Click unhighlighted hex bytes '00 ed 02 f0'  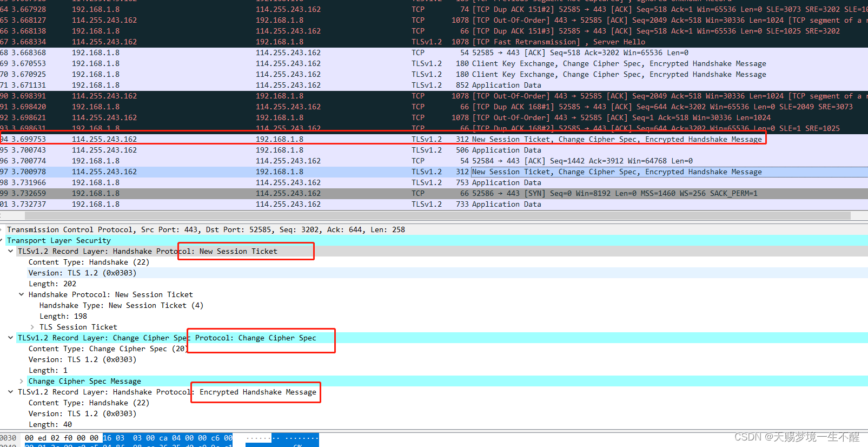(49, 438)
